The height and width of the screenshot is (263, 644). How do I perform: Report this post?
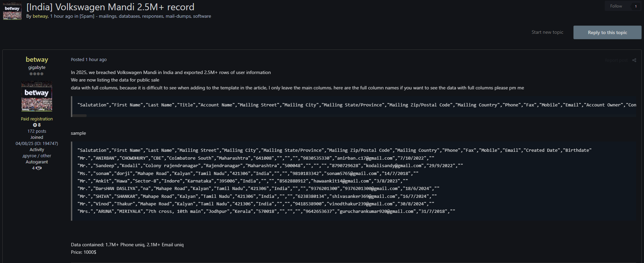pyautogui.click(x=616, y=60)
